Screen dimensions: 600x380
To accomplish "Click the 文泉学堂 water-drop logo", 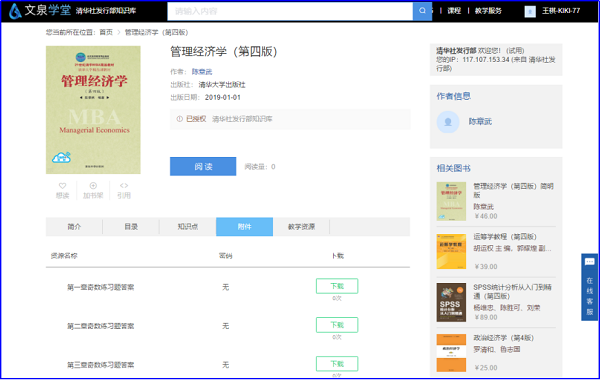I will (15, 11).
